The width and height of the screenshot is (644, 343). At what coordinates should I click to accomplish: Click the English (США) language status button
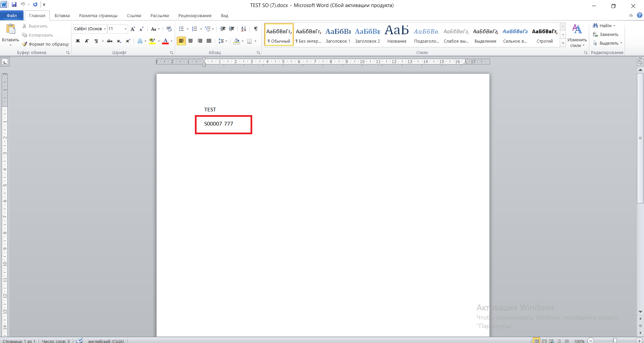coord(106,341)
